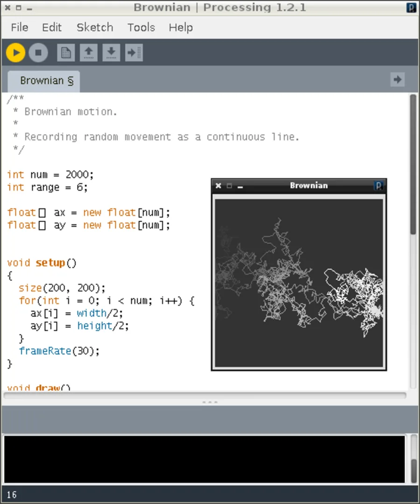
Task: Close the Brownian output window
Action: click(218, 186)
